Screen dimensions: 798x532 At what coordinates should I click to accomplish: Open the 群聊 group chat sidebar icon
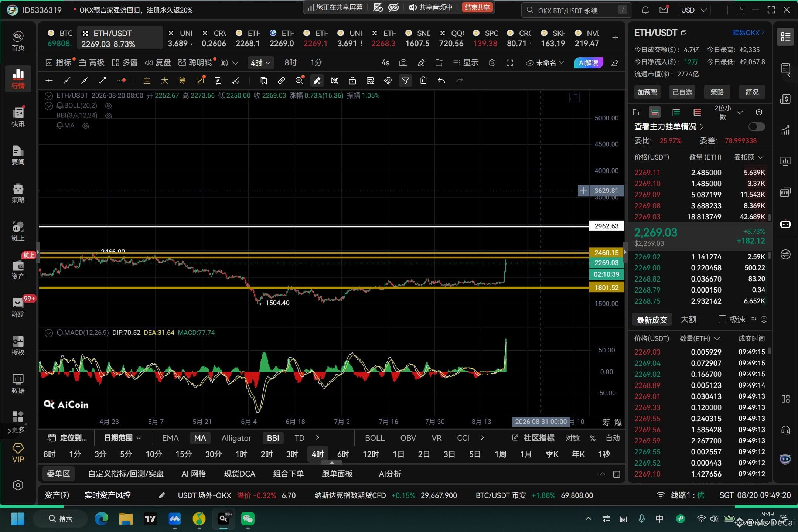click(x=18, y=307)
